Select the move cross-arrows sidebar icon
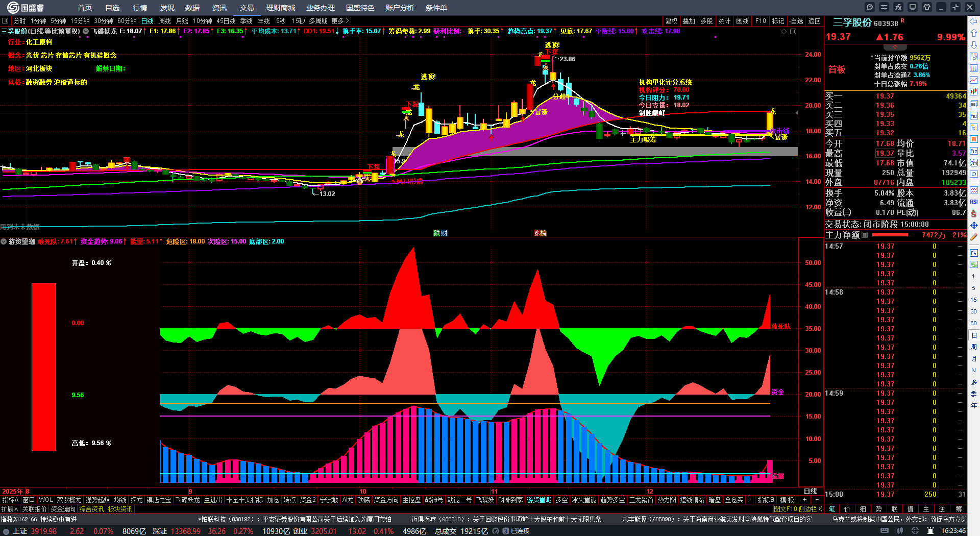The height and width of the screenshot is (536, 980). pyautogui.click(x=974, y=225)
